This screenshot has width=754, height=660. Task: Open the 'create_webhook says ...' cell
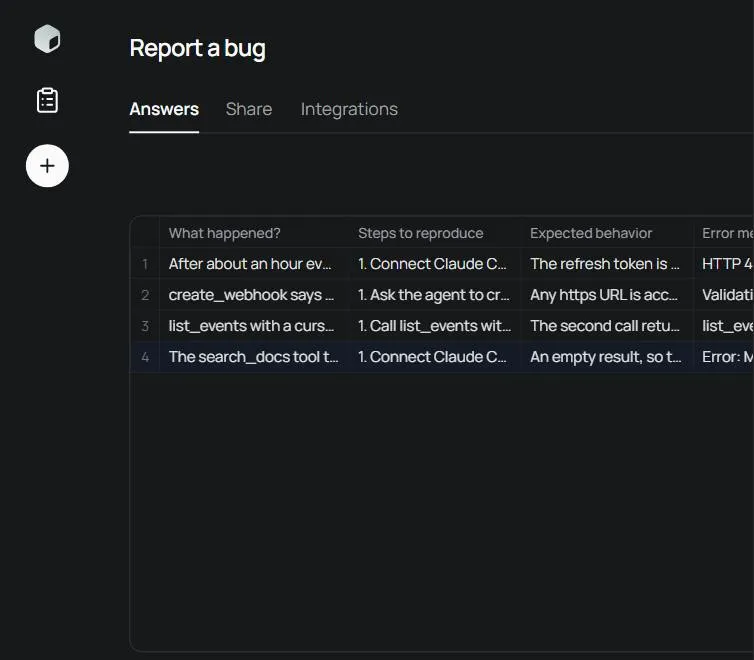tap(254, 295)
